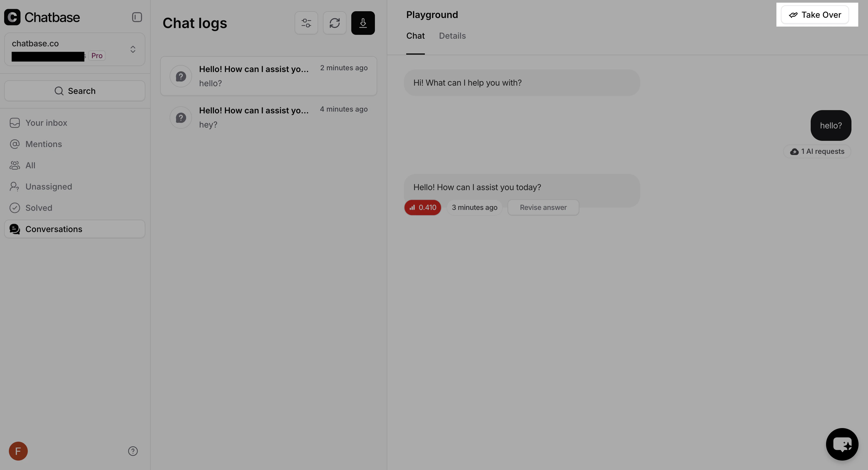Switch to the Chat tab
Screen dimensions: 868x470
[x=415, y=36]
